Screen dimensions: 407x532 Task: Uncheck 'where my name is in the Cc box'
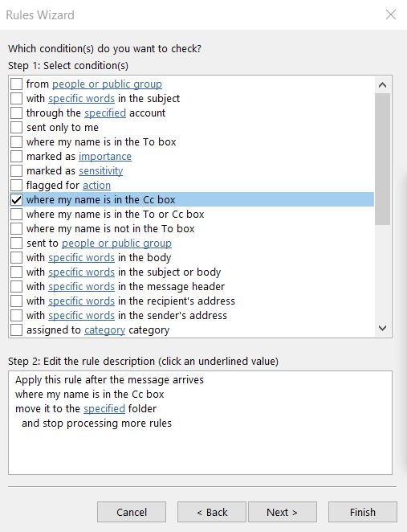16,199
